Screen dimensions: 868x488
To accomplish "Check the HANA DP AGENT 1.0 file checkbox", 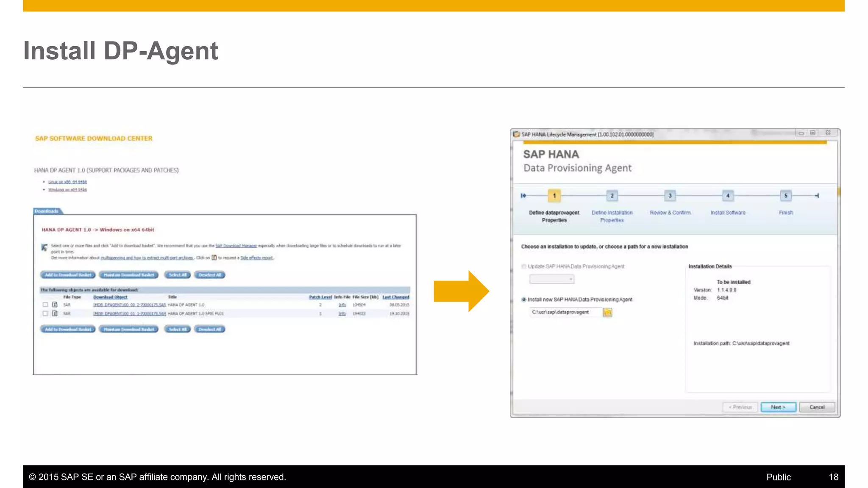I will (45, 305).
